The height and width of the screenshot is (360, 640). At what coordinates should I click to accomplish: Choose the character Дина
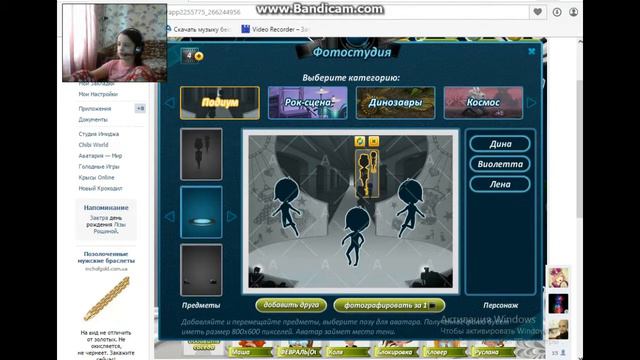pyautogui.click(x=500, y=144)
